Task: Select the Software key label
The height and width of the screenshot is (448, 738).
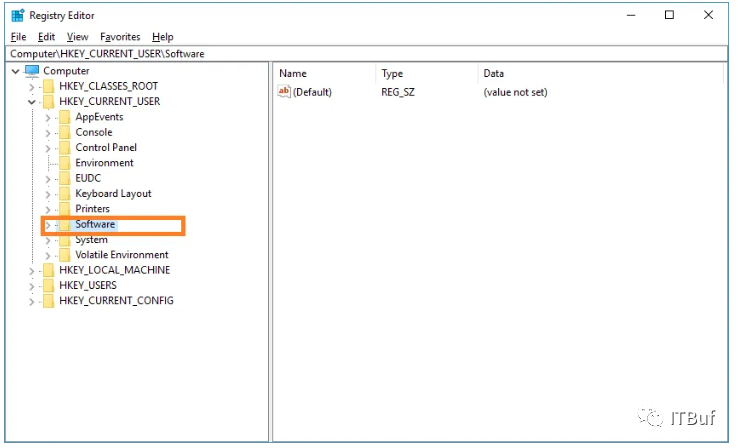Action: (x=95, y=224)
